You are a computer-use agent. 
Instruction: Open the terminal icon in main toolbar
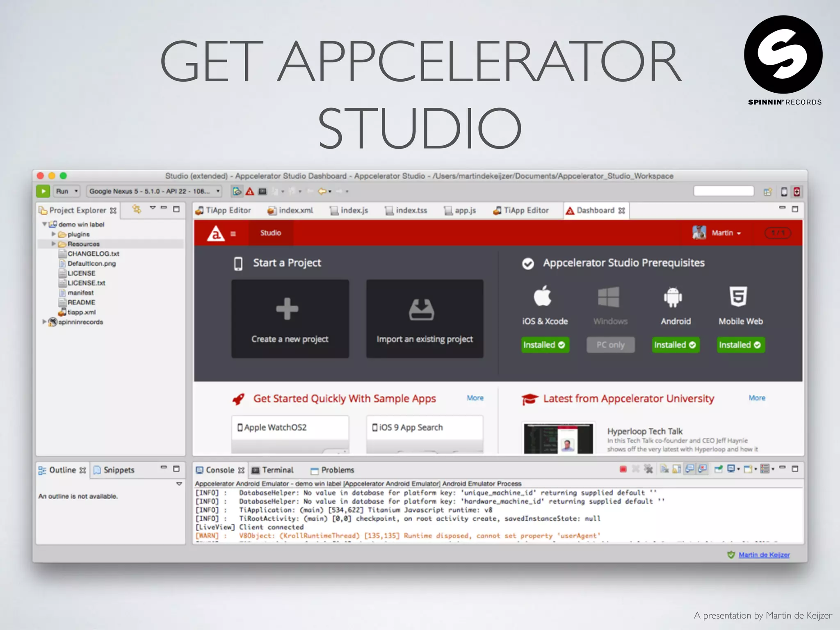[x=262, y=191]
